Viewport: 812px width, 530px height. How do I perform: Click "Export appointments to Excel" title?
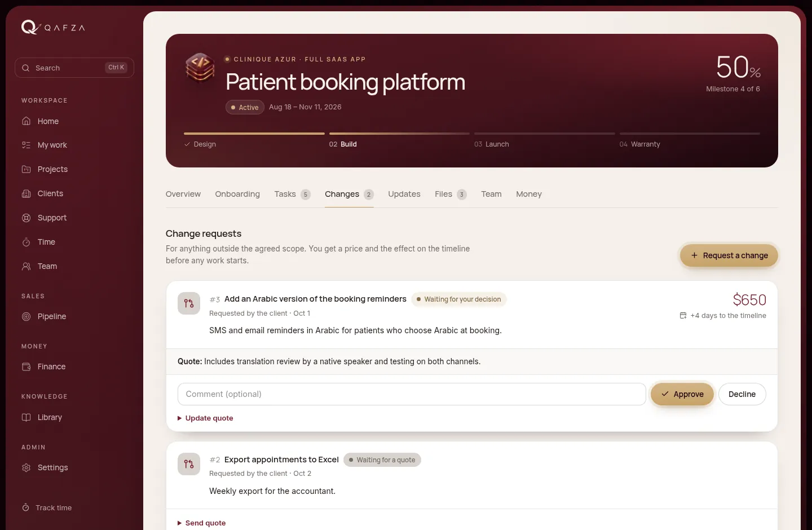pos(281,460)
